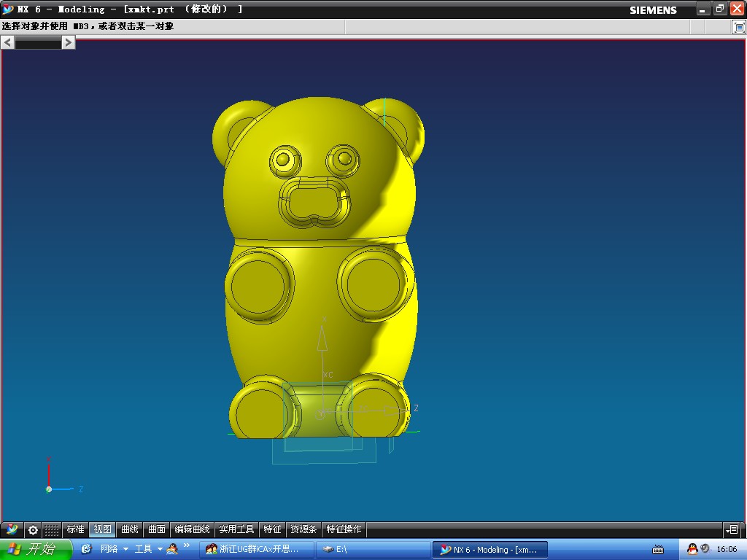Switch to the 视图 tab

coord(102,529)
